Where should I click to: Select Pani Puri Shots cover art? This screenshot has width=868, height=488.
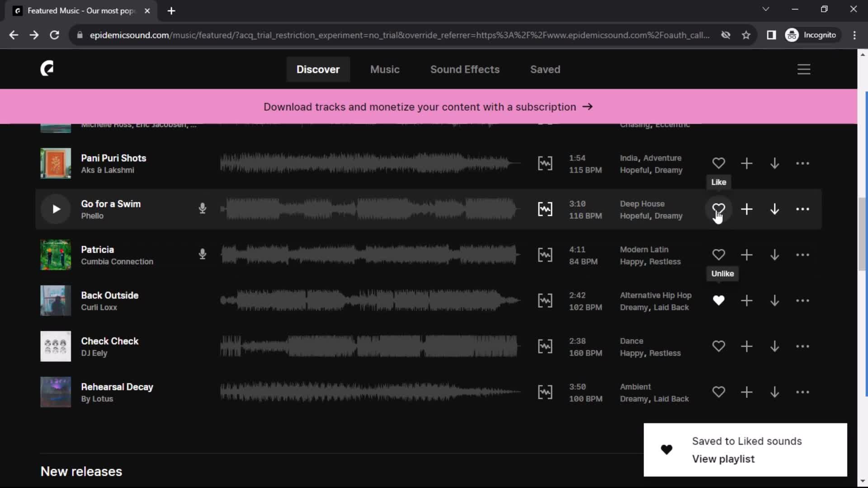(x=56, y=163)
